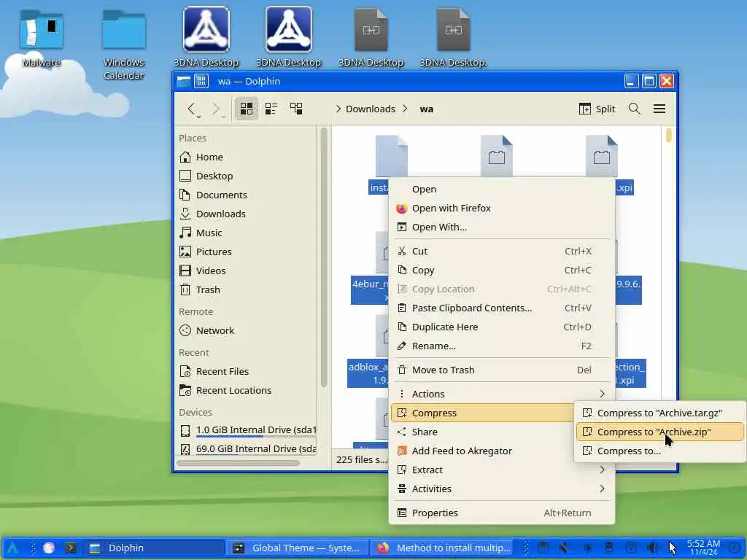Open Windows Calendar desktop folder

coord(124,43)
